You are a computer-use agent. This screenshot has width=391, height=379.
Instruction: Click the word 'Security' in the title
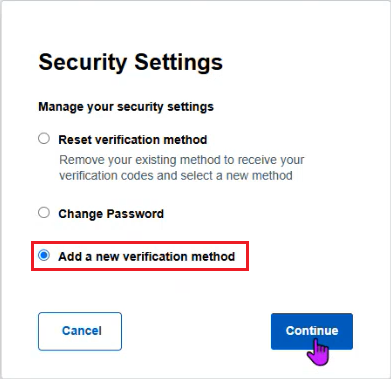[83, 62]
